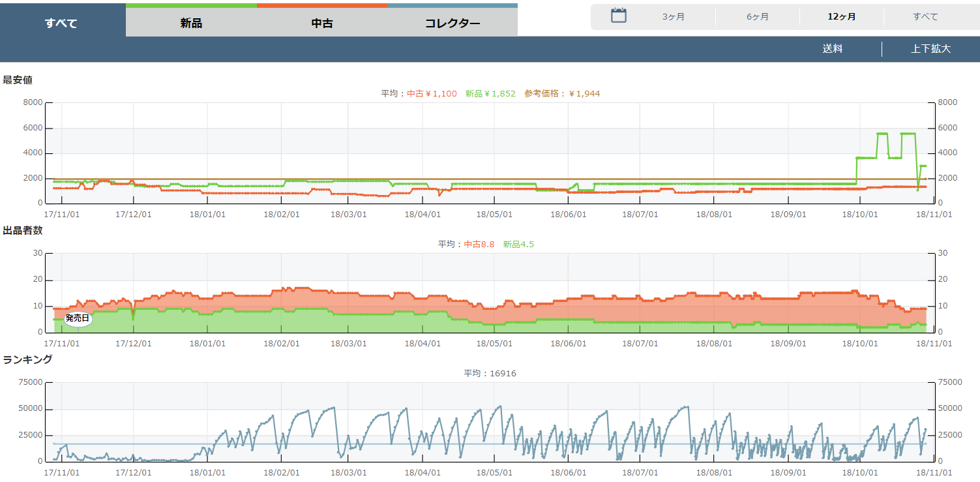
Task: Switch to the 新品 tab
Action: click(x=191, y=23)
